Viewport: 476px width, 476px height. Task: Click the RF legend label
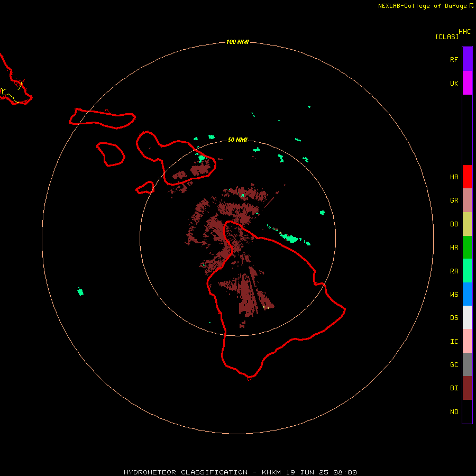[454, 59]
